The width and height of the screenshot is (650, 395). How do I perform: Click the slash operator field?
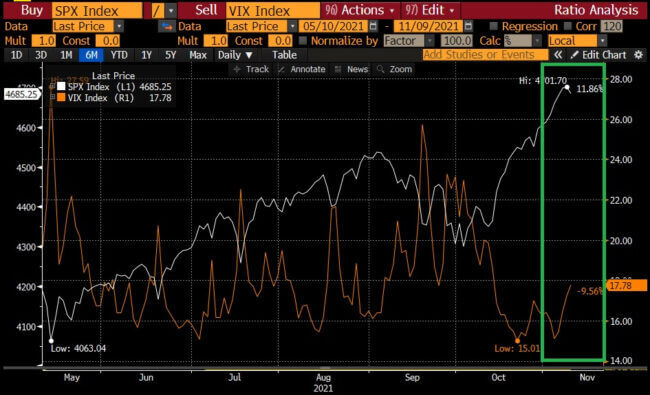(x=157, y=11)
